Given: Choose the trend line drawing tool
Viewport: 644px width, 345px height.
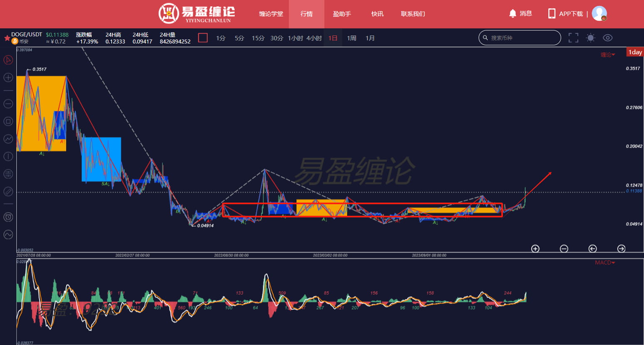Looking at the screenshot, I should [8, 139].
